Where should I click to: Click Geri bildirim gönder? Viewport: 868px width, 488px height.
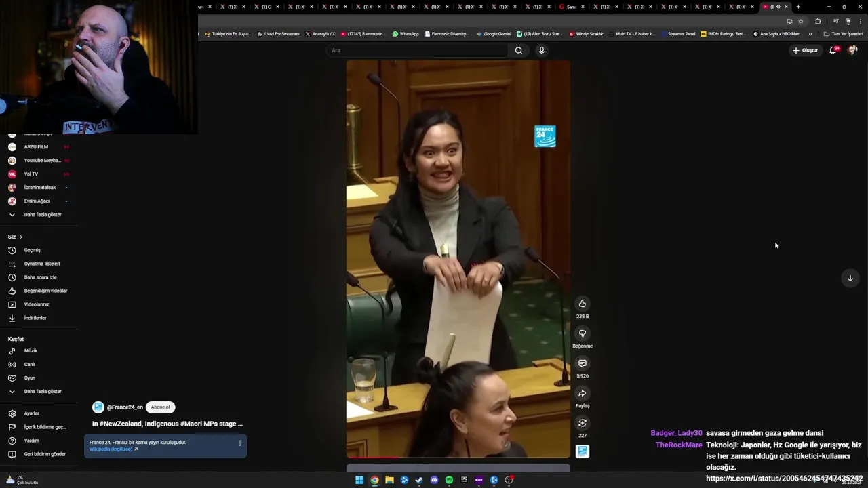[39, 454]
